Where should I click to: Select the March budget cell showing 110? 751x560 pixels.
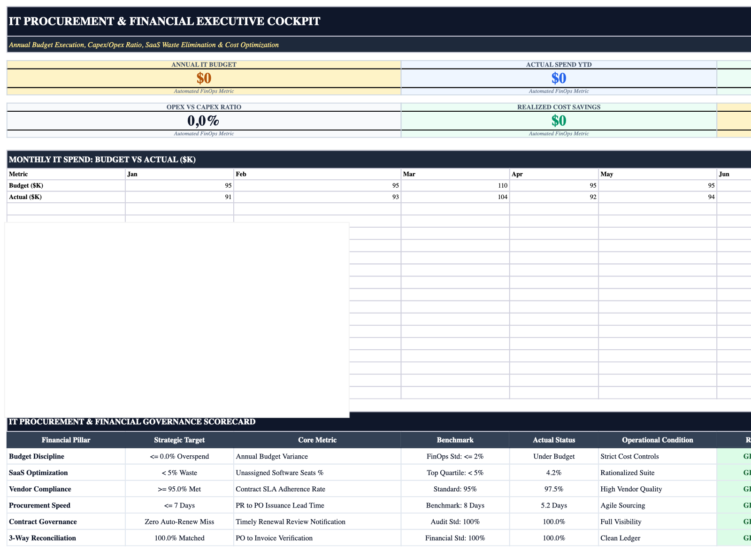[455, 185]
